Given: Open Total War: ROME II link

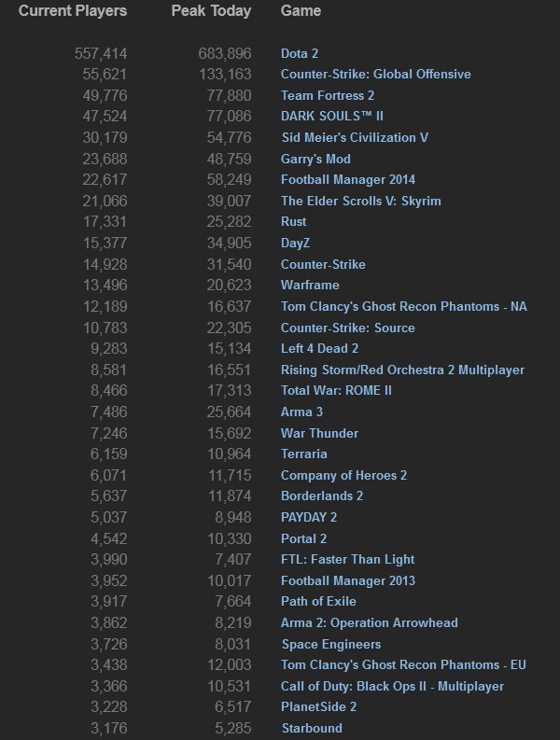Looking at the screenshot, I should tap(336, 390).
